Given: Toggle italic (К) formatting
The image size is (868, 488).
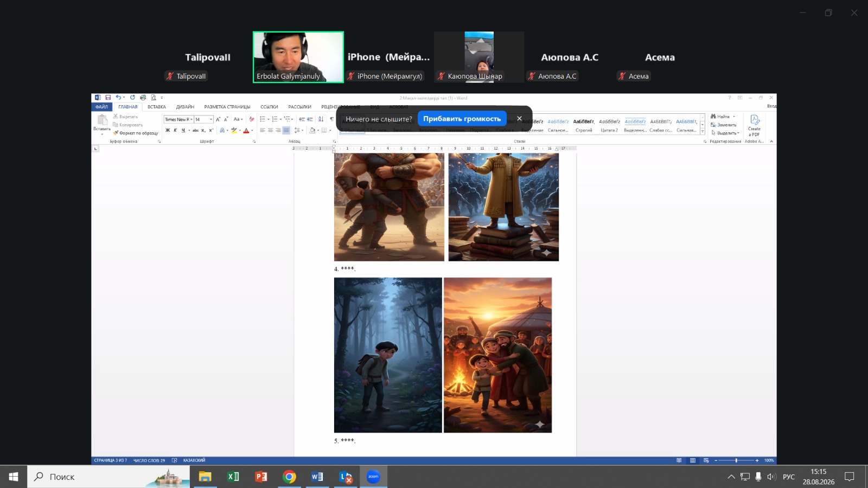Looking at the screenshot, I should pyautogui.click(x=175, y=130).
